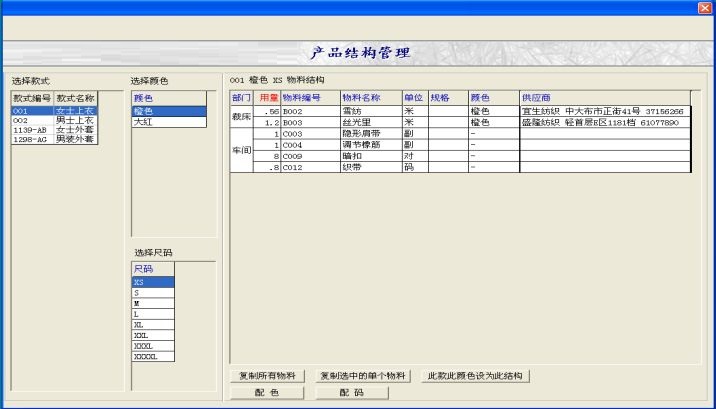Click material name 隐形肩带
Image resolution: width=716 pixels, height=409 pixels.
(x=371, y=134)
